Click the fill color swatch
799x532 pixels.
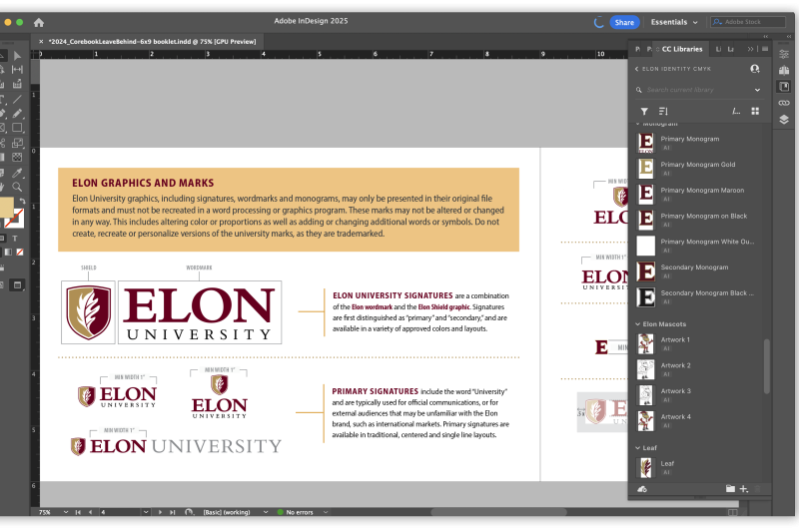tap(5, 208)
